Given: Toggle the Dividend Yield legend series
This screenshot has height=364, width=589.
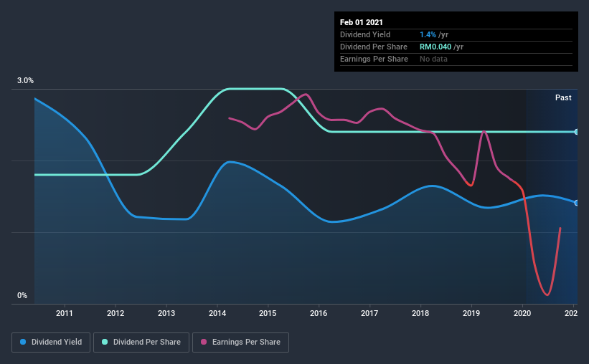Looking at the screenshot, I should click(x=50, y=343).
